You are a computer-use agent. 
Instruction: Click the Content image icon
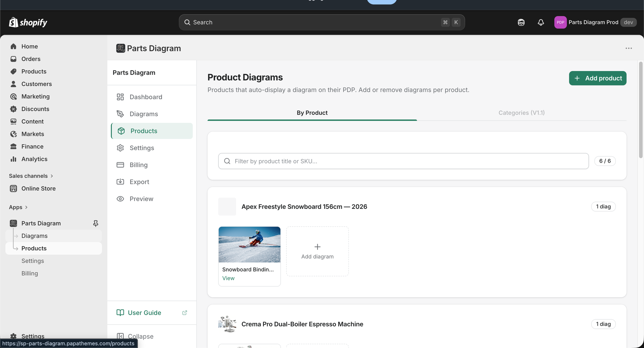click(x=13, y=121)
